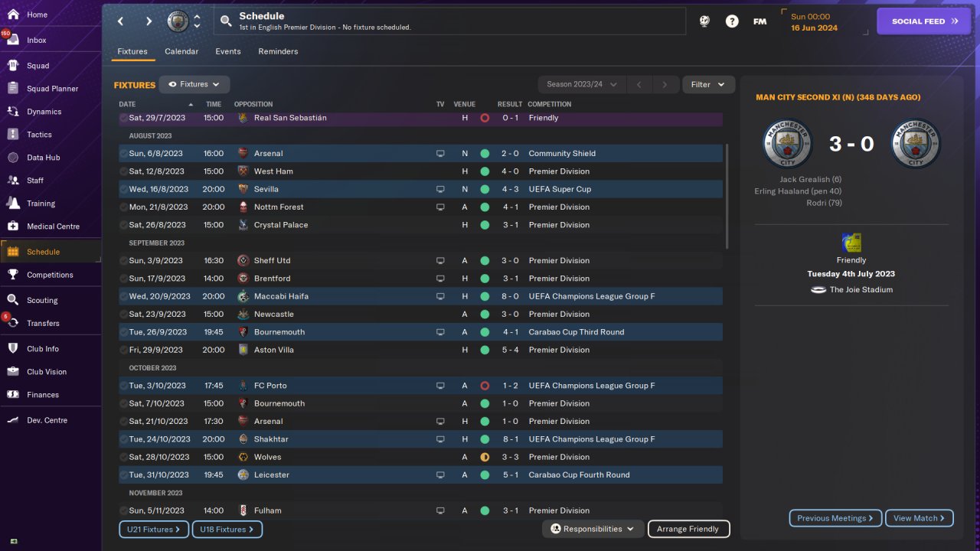Switch to the Events tab
Screen dimensions: 980x551
(x=228, y=51)
